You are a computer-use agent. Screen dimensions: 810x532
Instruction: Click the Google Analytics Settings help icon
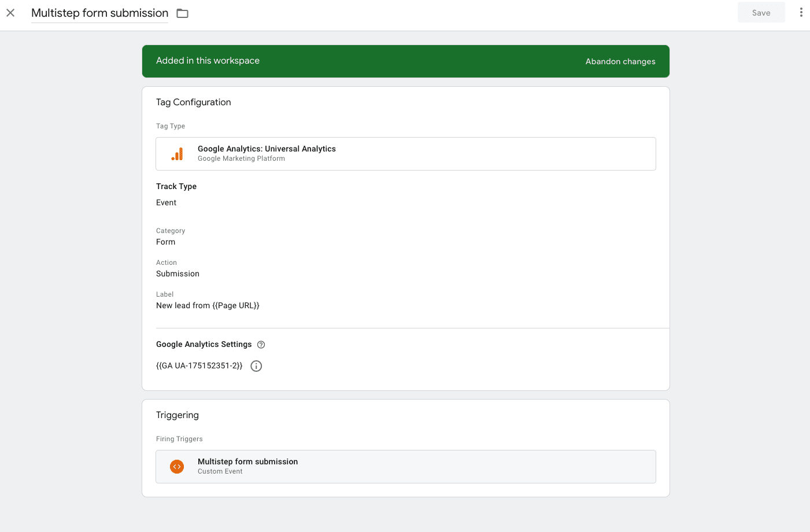(261, 344)
